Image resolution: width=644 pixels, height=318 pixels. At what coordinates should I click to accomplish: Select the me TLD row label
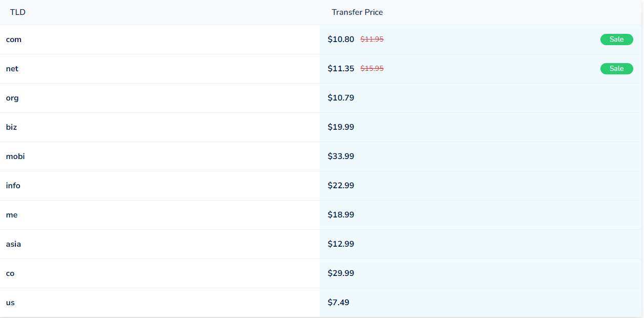(x=12, y=215)
